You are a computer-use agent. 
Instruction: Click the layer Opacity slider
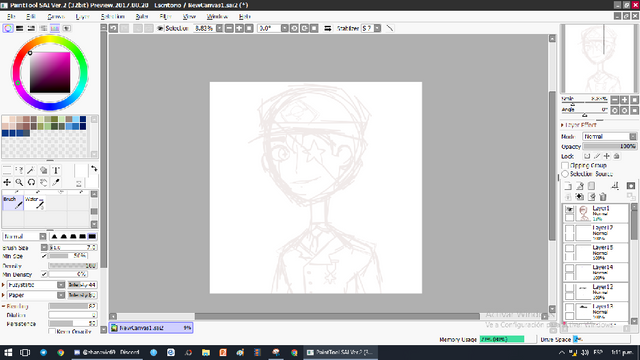[x=609, y=146]
